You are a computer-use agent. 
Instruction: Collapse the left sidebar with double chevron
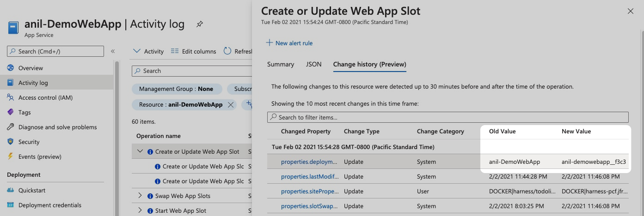[x=113, y=51]
